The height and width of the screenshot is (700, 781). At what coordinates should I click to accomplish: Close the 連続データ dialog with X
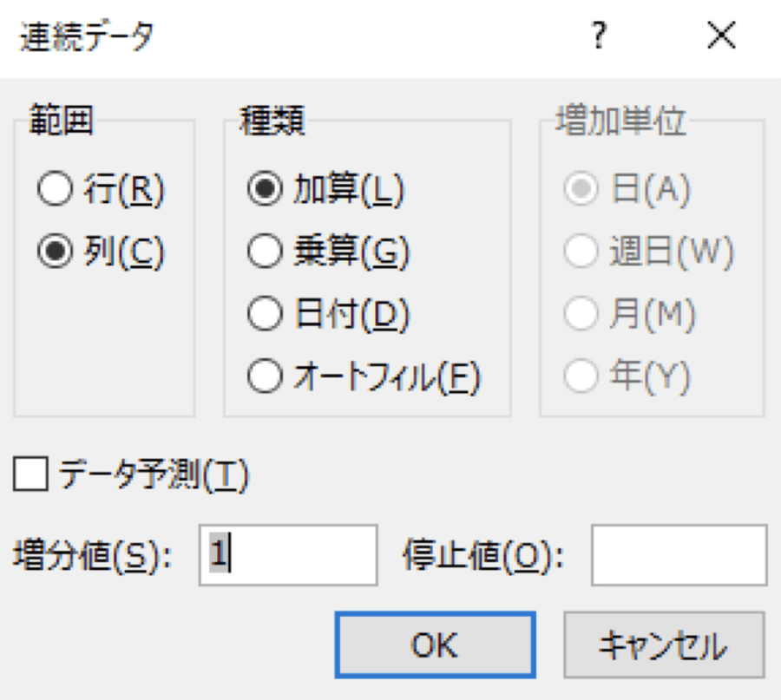(722, 36)
